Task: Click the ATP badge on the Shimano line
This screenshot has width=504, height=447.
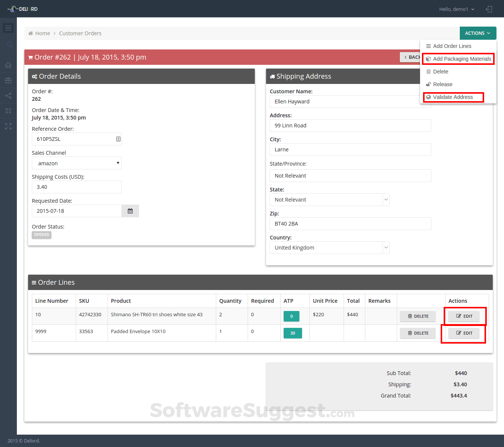Action: point(292,316)
